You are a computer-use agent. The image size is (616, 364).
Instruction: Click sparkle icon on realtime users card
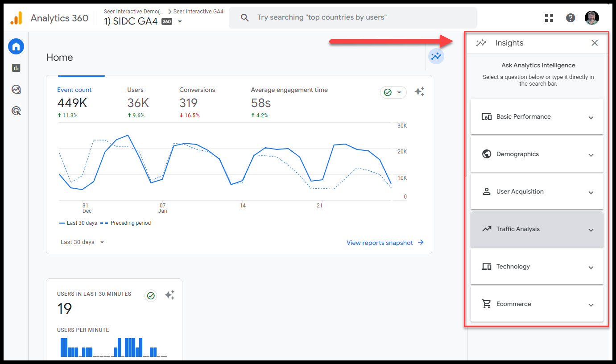(170, 295)
